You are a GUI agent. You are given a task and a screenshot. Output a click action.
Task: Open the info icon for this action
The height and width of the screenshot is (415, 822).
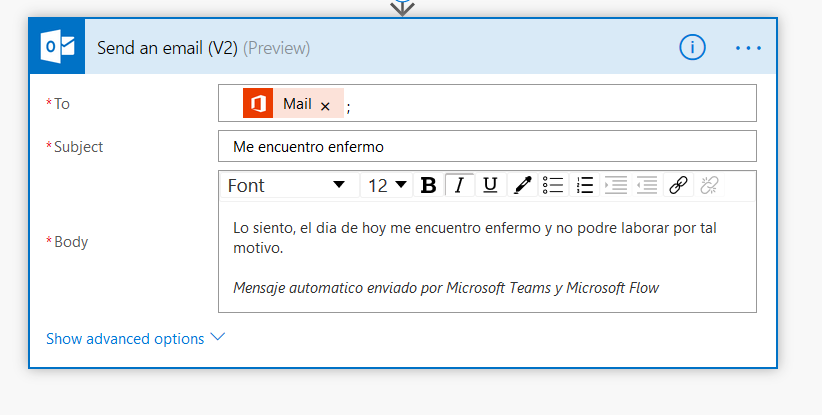[x=692, y=47]
